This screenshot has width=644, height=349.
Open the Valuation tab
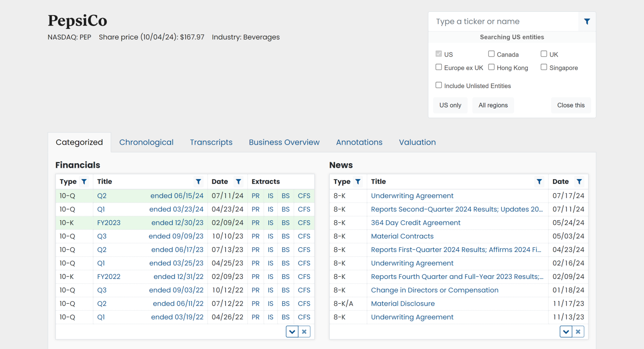(417, 142)
